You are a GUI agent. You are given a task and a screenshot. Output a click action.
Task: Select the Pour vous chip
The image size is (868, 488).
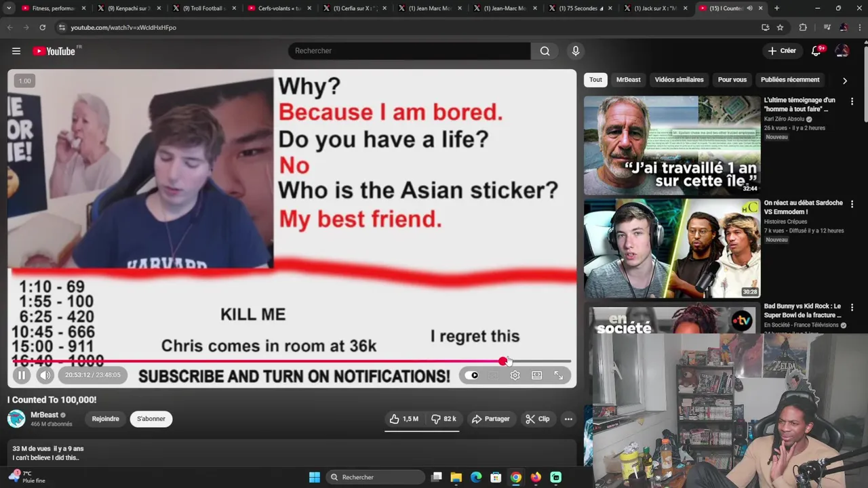click(x=732, y=80)
